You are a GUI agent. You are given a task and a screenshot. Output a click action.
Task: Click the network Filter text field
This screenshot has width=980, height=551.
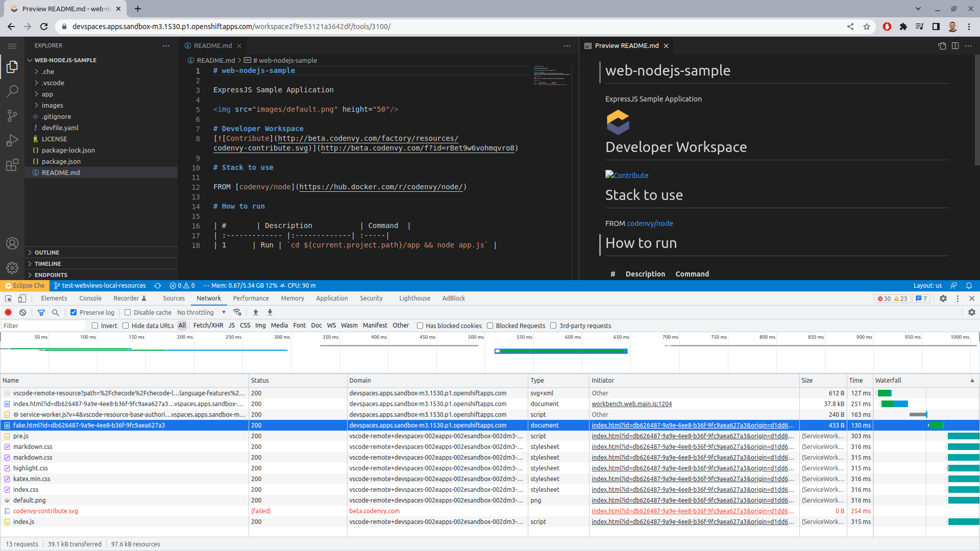pos(43,326)
